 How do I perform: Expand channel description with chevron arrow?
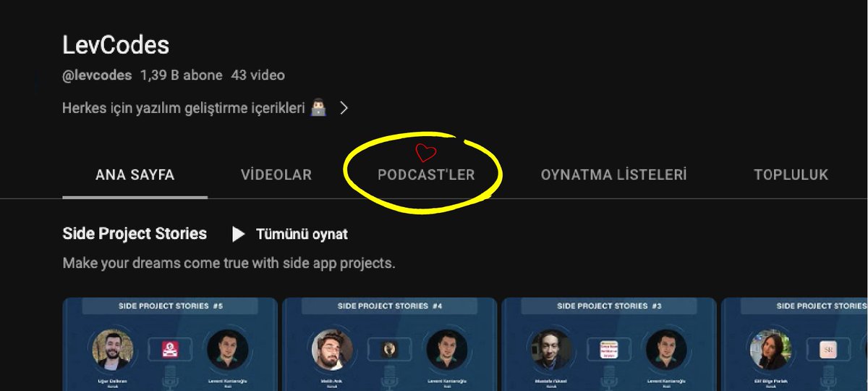click(x=344, y=108)
